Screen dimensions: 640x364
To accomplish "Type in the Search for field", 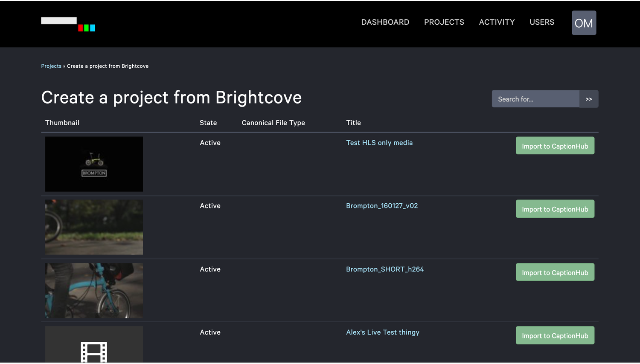I will (x=535, y=99).
